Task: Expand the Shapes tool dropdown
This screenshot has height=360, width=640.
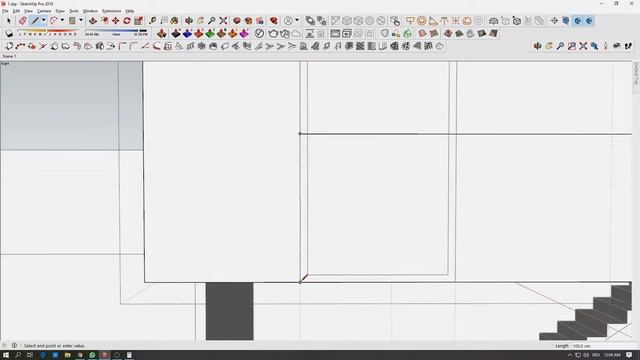Action: [81, 20]
